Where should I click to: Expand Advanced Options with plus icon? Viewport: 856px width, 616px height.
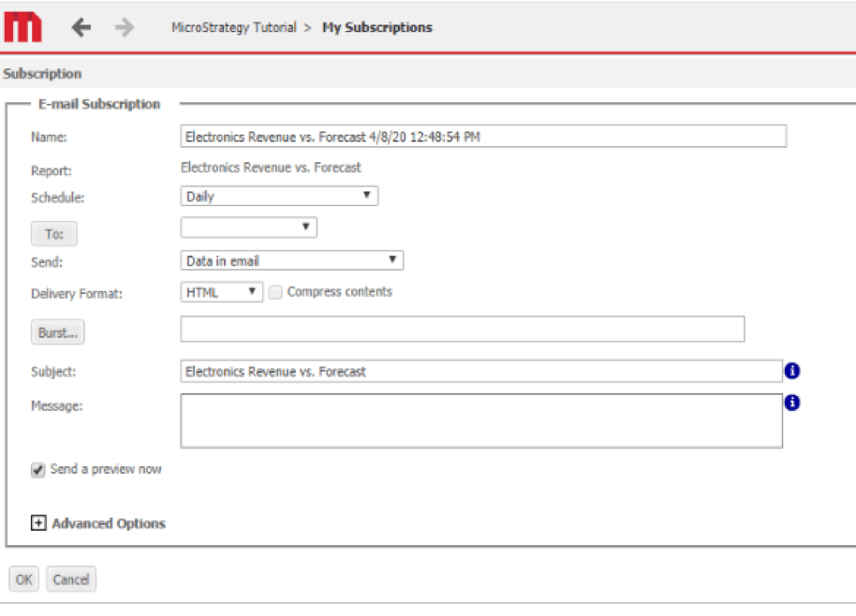[x=38, y=523]
